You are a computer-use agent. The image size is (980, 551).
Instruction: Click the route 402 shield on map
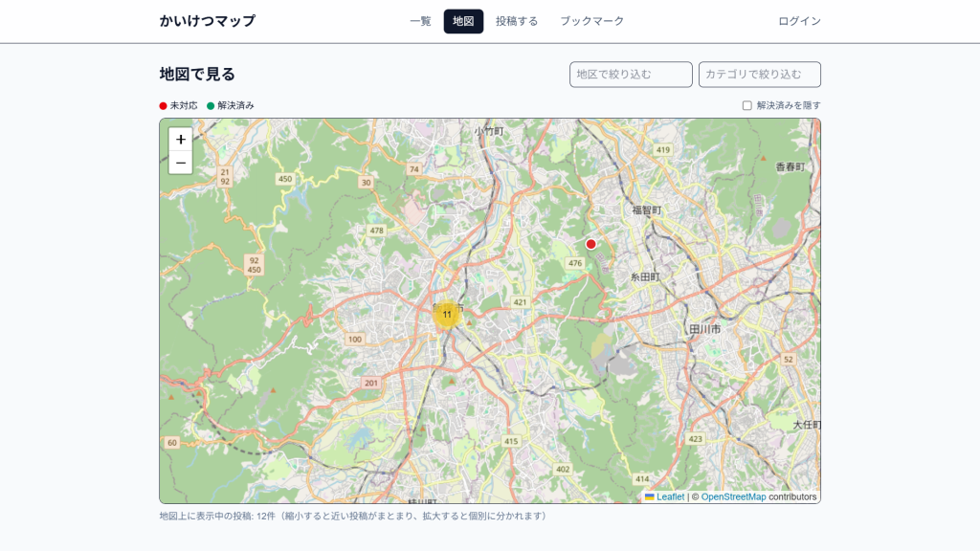pyautogui.click(x=563, y=469)
